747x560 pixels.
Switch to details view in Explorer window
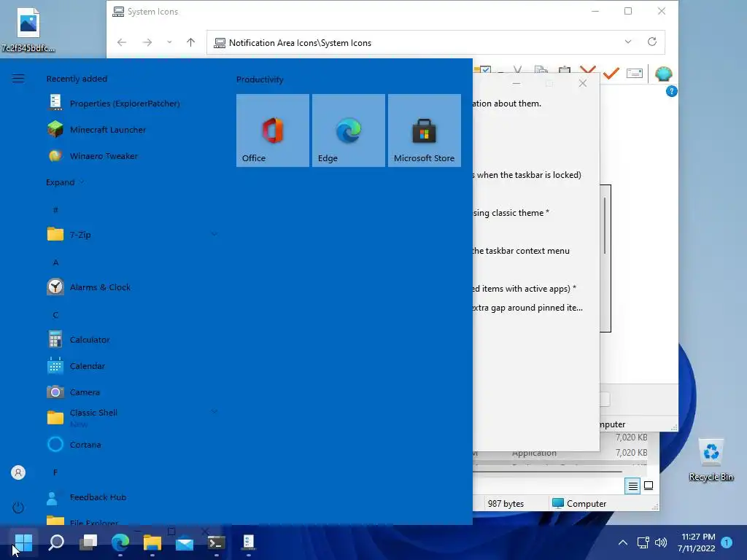point(632,486)
